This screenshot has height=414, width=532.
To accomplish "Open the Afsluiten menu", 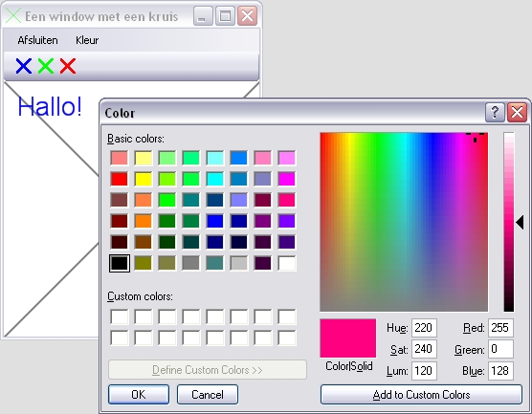I will [x=37, y=40].
